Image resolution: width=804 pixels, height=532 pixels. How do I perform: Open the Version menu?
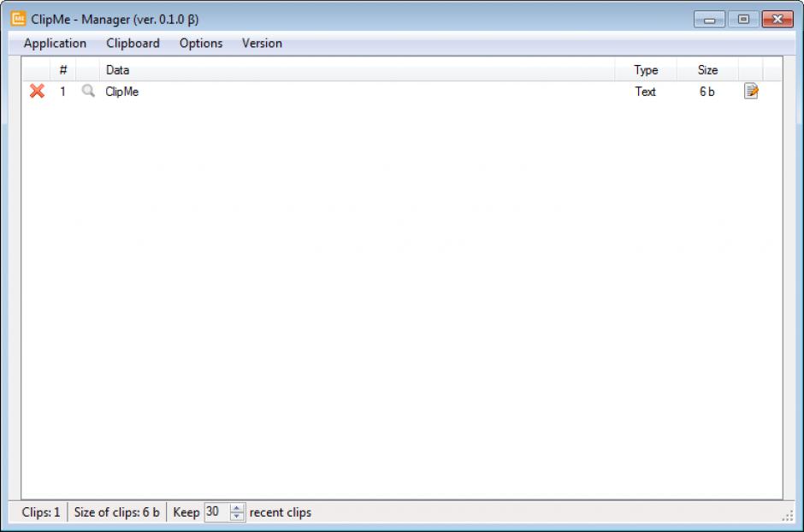tap(262, 44)
